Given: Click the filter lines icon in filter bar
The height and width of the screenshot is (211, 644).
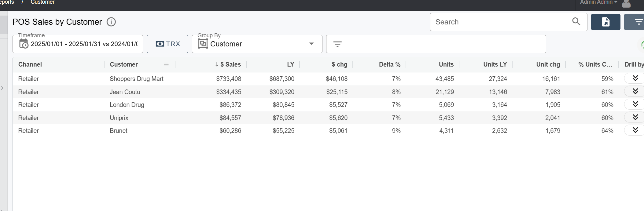Looking at the screenshot, I should pos(337,44).
